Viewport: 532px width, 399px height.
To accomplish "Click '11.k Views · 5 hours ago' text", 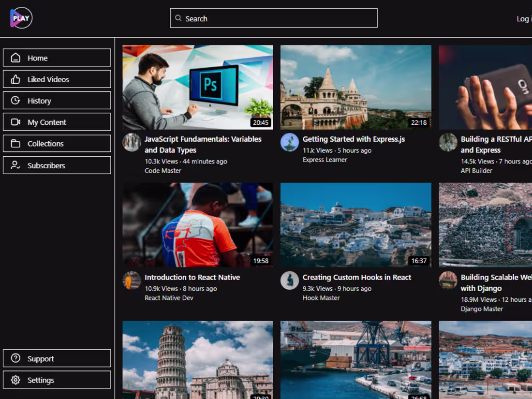I will point(337,150).
